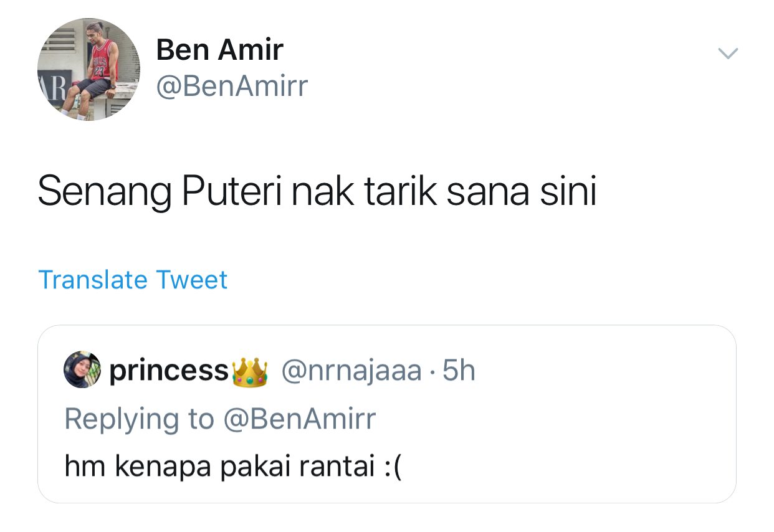Expand the tweet options chevron
This screenshot has height=532, width=774.
(x=728, y=54)
